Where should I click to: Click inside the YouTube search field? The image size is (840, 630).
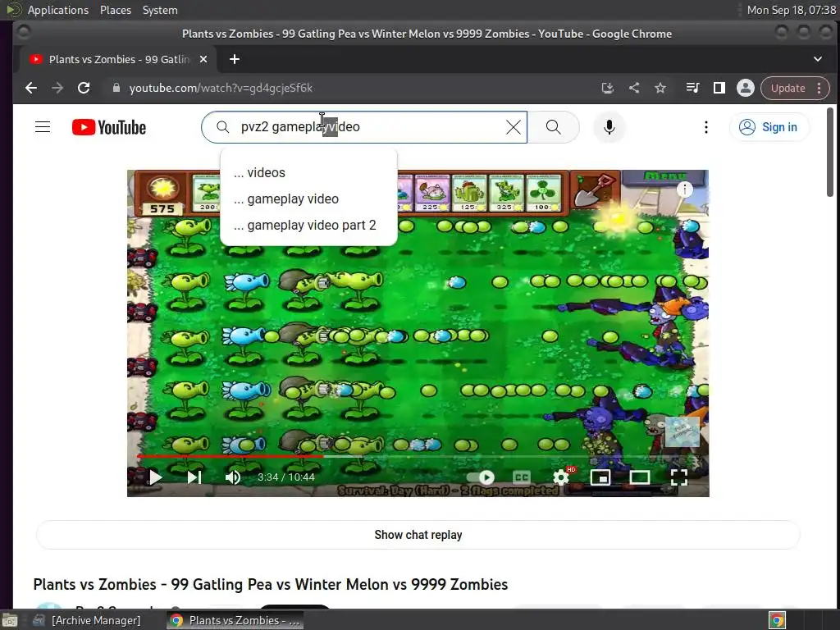point(364,127)
